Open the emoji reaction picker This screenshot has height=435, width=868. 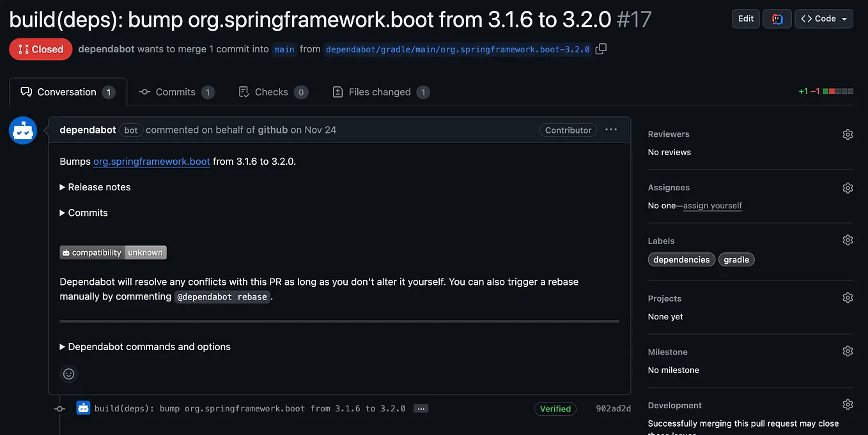click(x=68, y=374)
